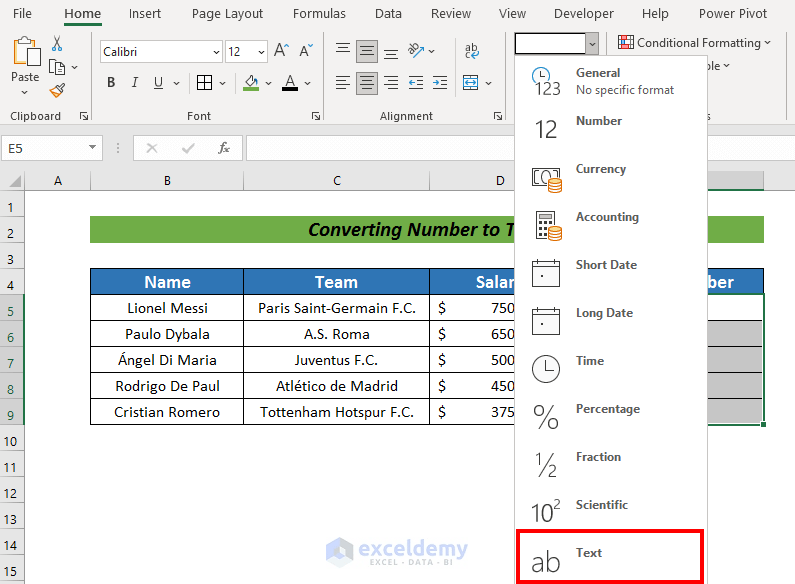Open Alignment settings dialog launcher
The image size is (795, 584).
point(498,116)
